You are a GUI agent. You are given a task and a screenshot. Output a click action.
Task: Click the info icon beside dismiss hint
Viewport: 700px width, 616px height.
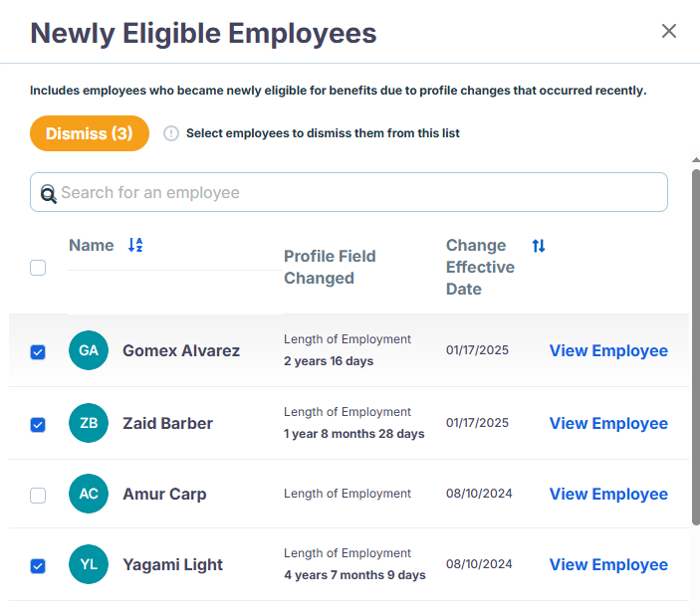[x=171, y=133]
